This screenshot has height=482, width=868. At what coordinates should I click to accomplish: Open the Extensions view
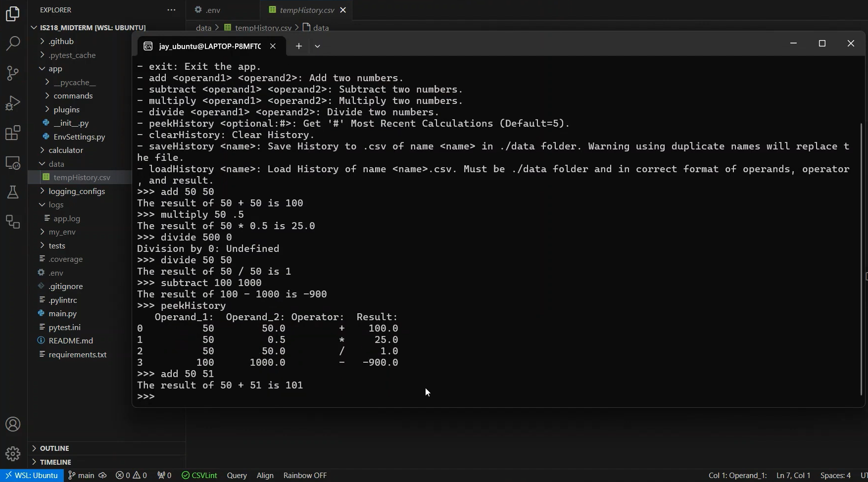12,133
